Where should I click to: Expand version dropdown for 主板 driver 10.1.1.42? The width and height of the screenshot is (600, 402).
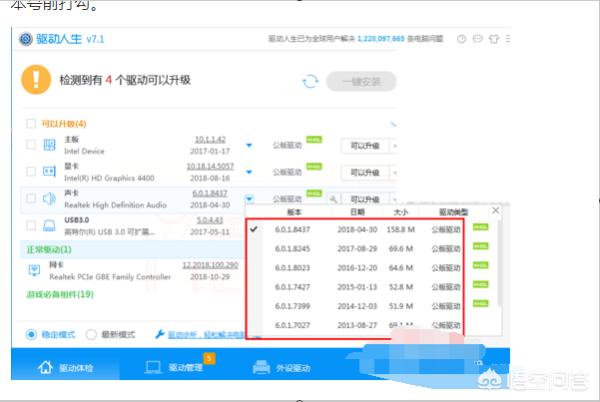(250, 146)
